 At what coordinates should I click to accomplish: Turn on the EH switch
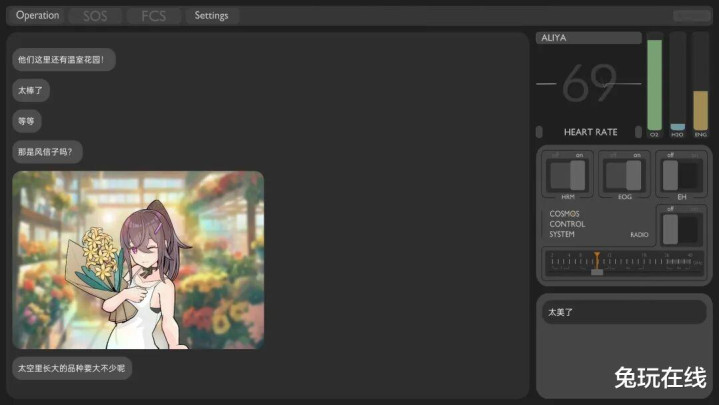pyautogui.click(x=682, y=175)
